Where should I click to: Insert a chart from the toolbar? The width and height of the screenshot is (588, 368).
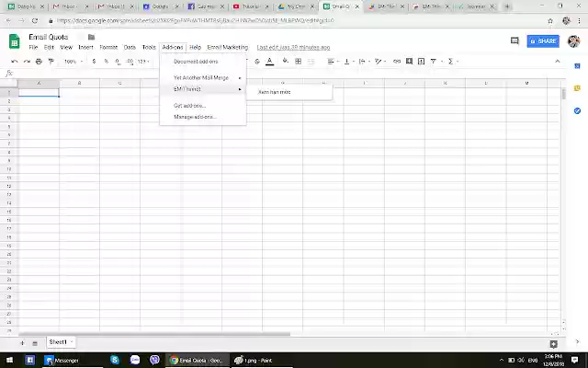coord(421,62)
